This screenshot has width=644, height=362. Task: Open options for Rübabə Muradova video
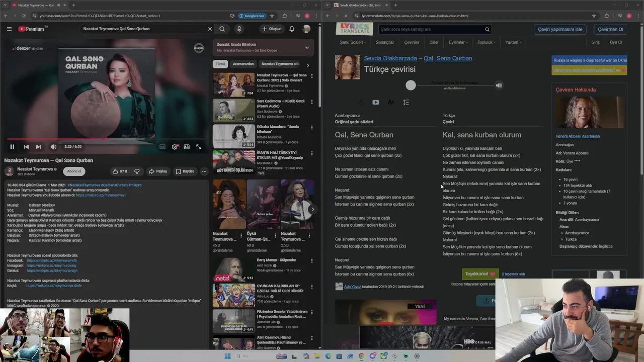pyautogui.click(x=311, y=128)
